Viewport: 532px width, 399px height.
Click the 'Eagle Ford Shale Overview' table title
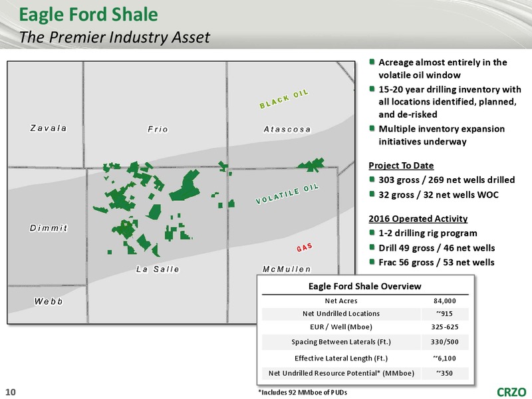364,287
